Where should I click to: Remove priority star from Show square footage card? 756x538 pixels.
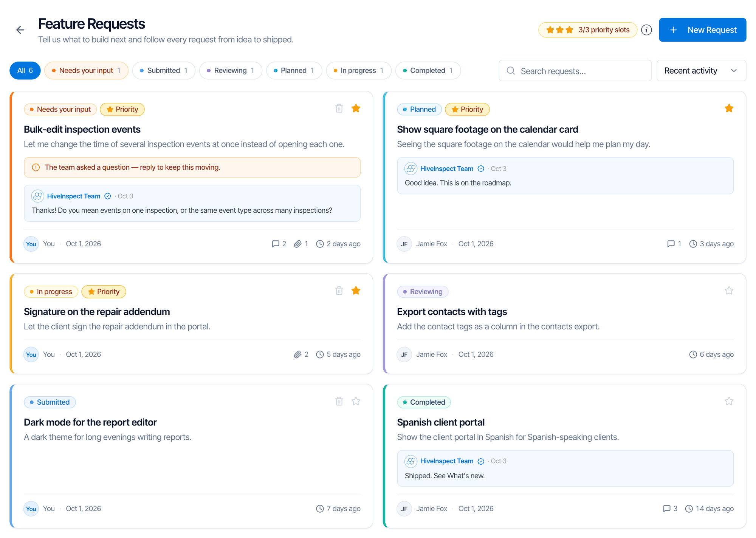(x=729, y=108)
